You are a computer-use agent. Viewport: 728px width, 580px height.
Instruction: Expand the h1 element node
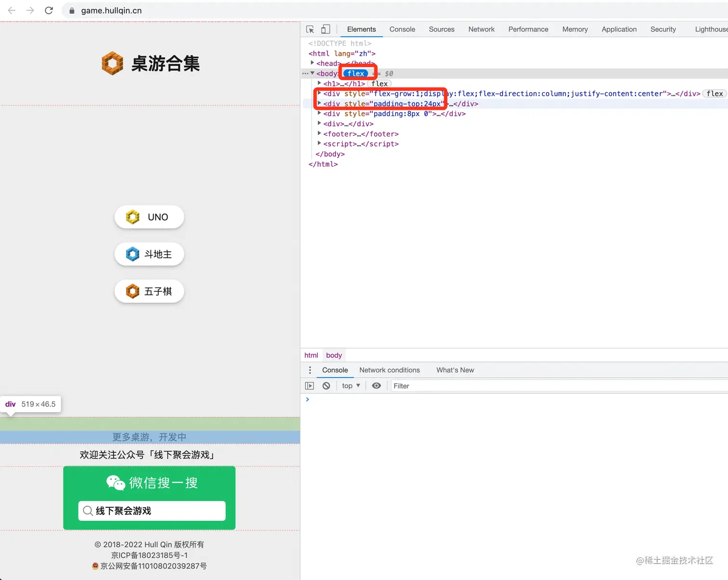point(319,83)
